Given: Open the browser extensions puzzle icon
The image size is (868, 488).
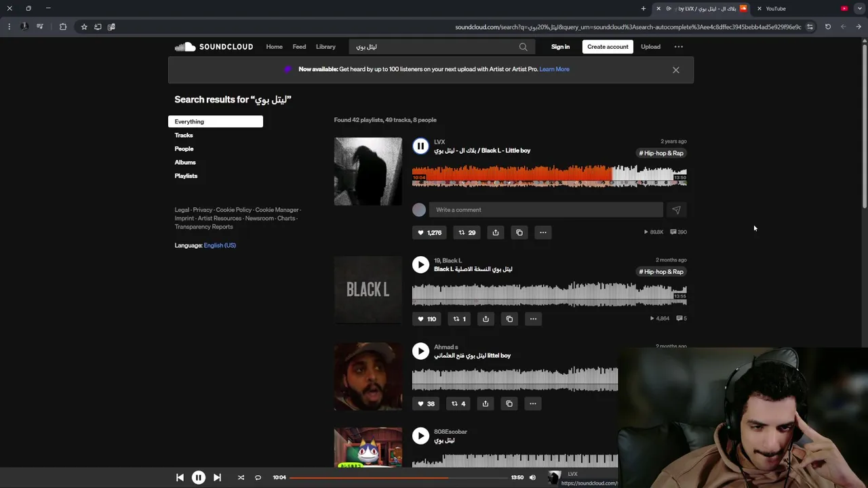Looking at the screenshot, I should click(x=63, y=26).
